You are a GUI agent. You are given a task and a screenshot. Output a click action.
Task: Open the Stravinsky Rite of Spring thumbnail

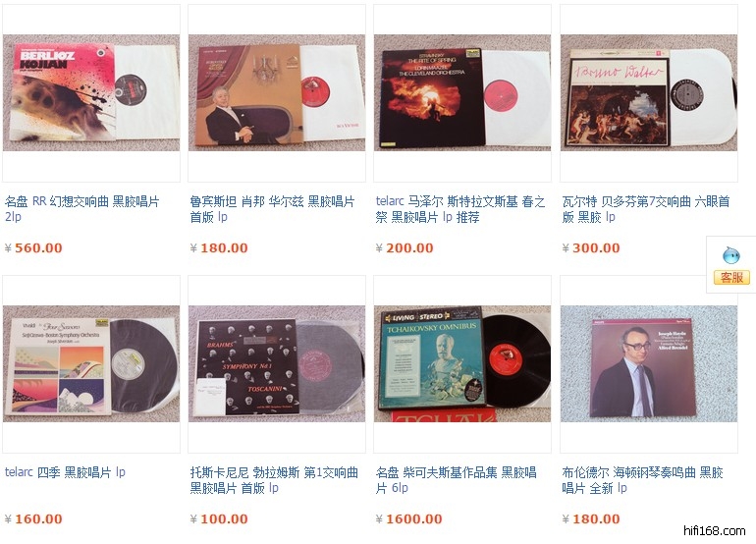click(x=462, y=92)
